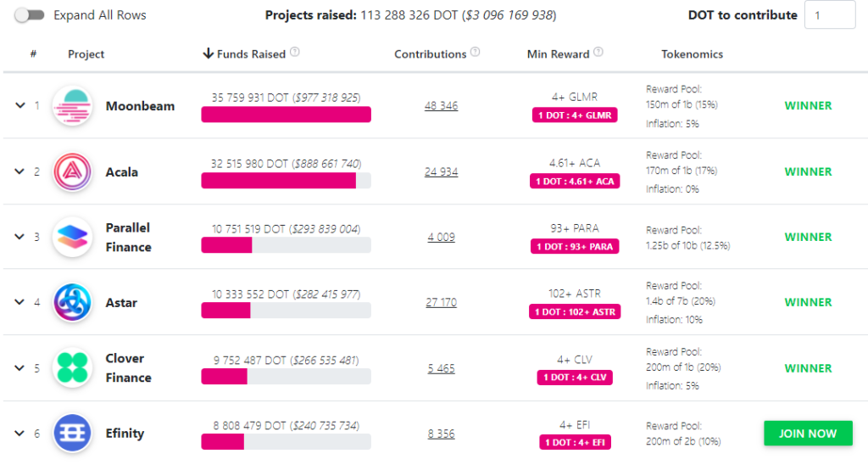Click the info icon beside Funds Raised
The width and height of the screenshot is (868, 465).
(x=295, y=53)
